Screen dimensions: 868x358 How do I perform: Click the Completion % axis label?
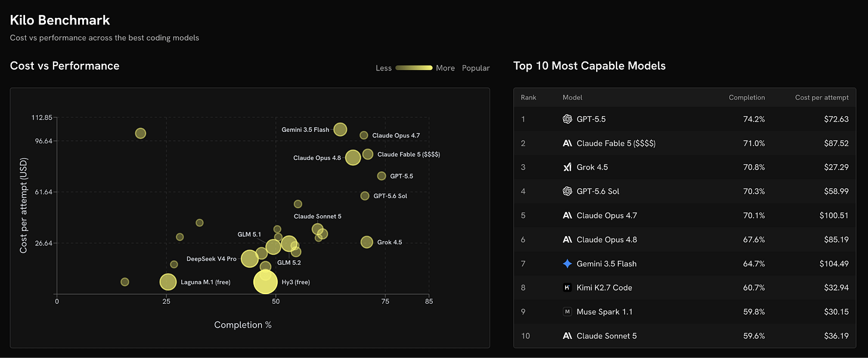pyautogui.click(x=243, y=325)
